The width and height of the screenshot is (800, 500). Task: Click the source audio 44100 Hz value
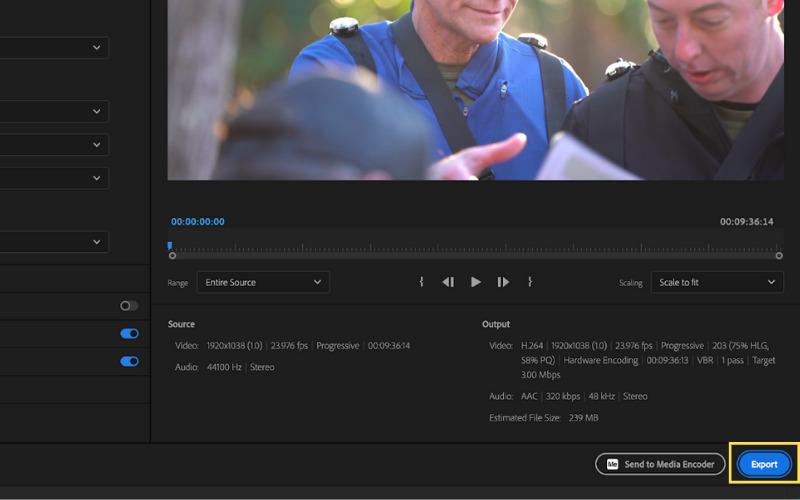coord(224,367)
